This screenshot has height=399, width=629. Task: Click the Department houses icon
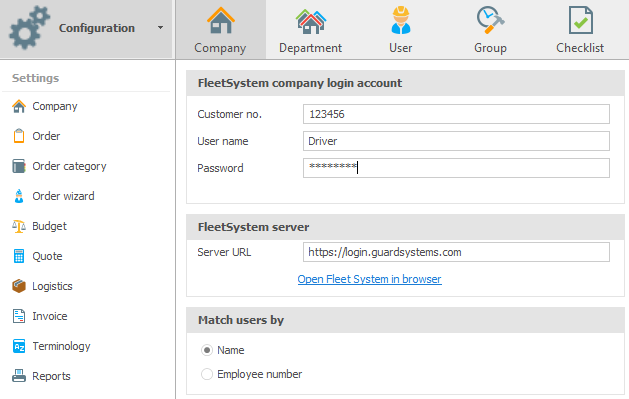pyautogui.click(x=311, y=22)
